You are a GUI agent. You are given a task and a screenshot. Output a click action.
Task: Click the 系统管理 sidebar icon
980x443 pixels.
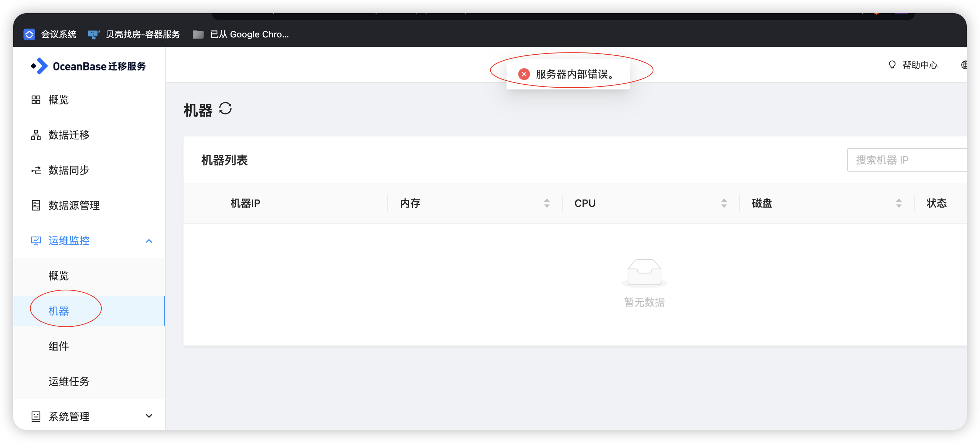point(36,416)
